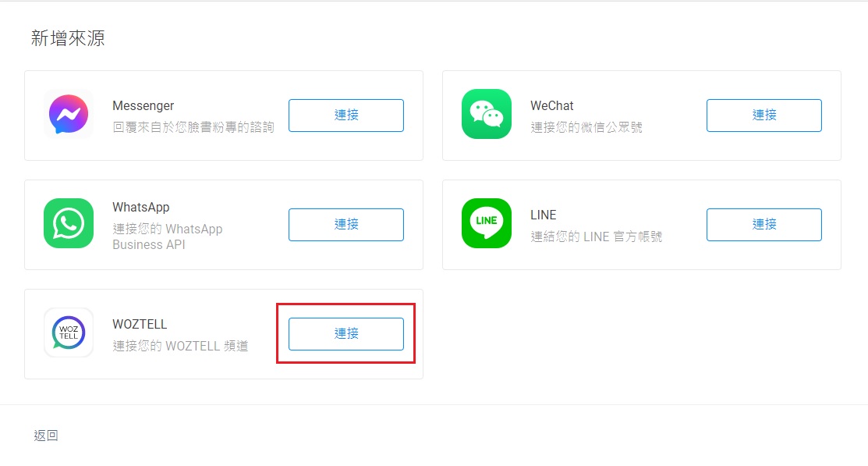Go back via the 返回 link

46,436
